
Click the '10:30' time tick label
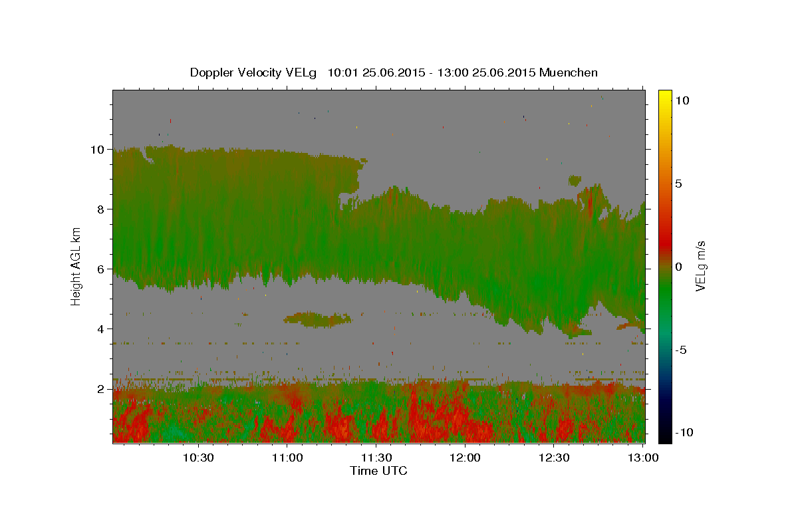coord(198,458)
